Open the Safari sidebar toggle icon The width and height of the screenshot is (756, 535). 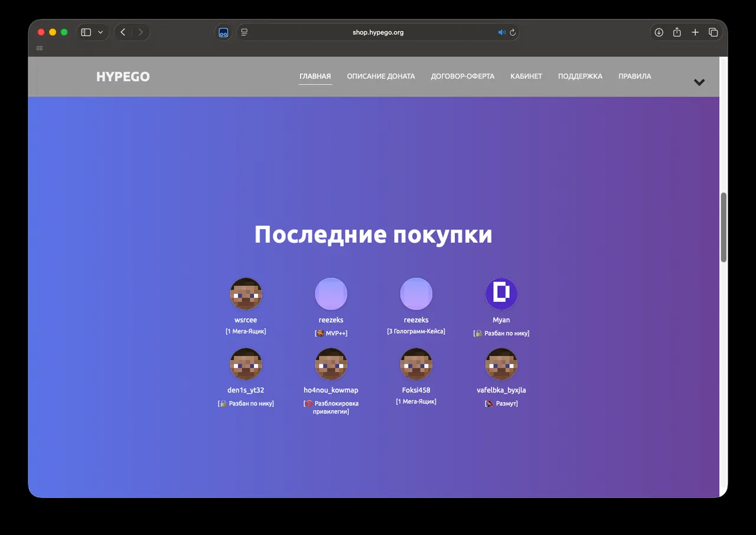tap(86, 33)
